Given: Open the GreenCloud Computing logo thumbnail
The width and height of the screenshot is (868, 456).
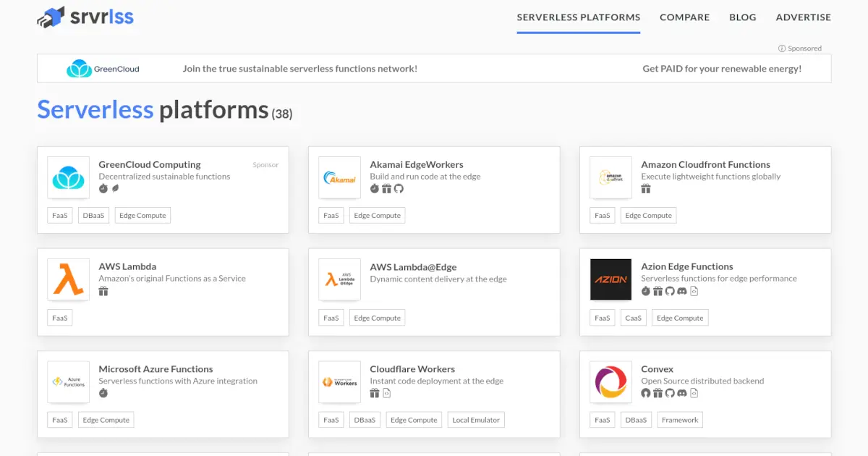Looking at the screenshot, I should click(69, 177).
